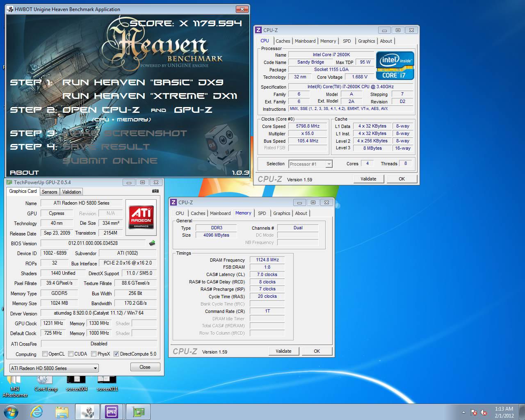Open the ATI Radeon HD 5800 Series dropdown
Screen dimensions: 525x420
coord(54,368)
